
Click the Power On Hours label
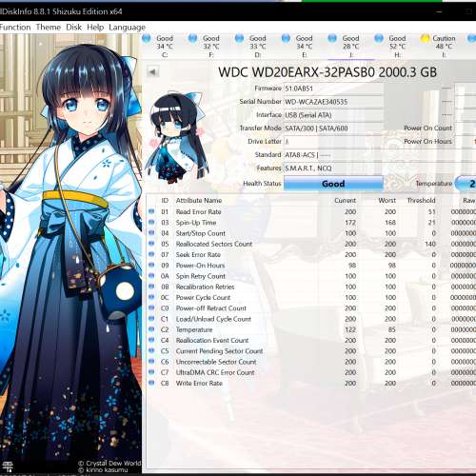[427, 142]
